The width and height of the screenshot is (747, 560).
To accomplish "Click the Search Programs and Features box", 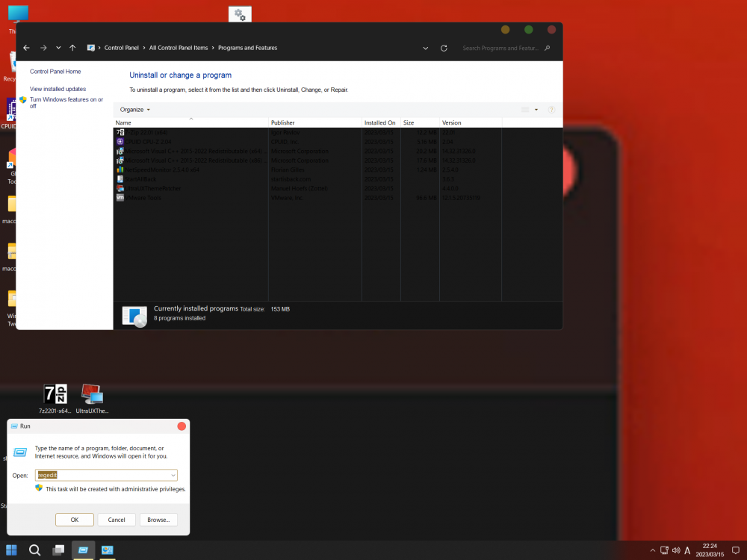I will [500, 48].
